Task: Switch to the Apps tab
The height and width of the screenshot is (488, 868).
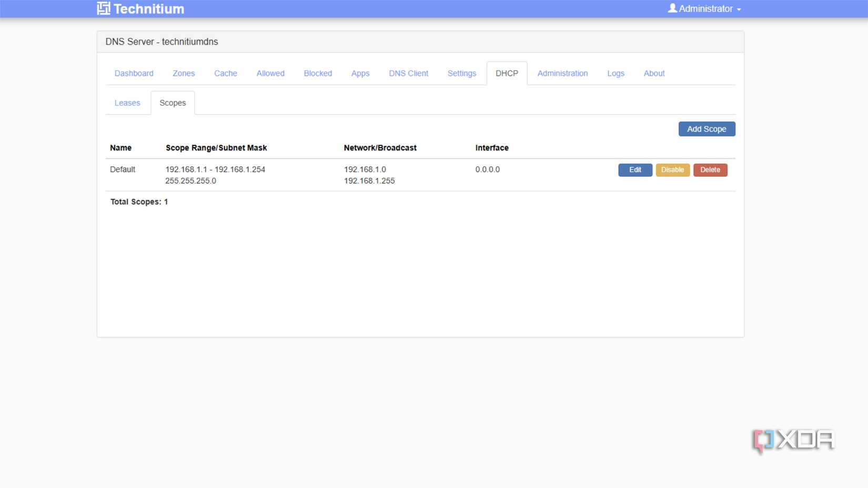Action: (360, 73)
